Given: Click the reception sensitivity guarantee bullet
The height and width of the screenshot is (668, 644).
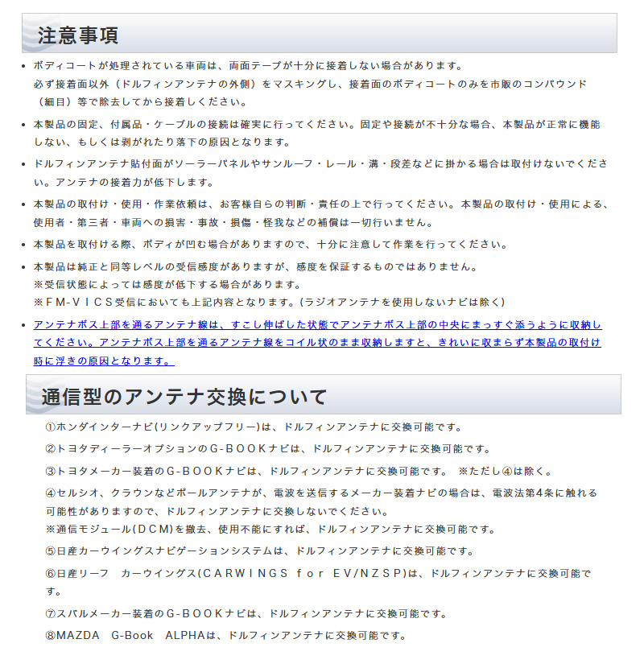Looking at the screenshot, I should (256, 266).
